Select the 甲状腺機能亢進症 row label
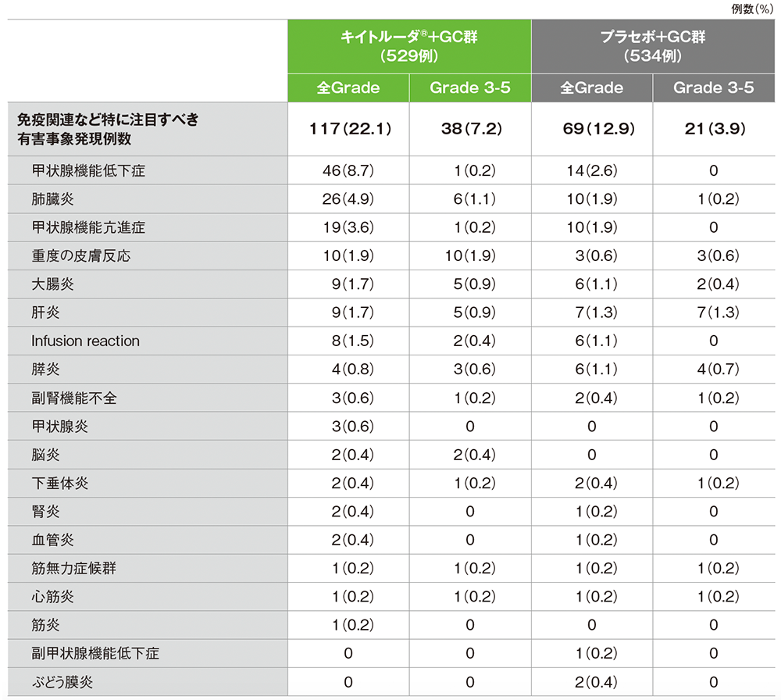The width and height of the screenshot is (781, 700). tap(88, 227)
